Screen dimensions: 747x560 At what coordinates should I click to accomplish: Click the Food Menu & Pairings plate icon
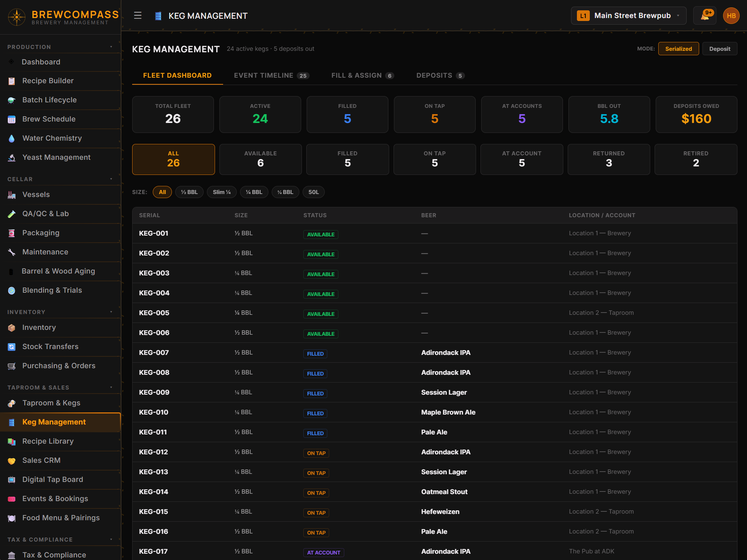click(x=11, y=518)
